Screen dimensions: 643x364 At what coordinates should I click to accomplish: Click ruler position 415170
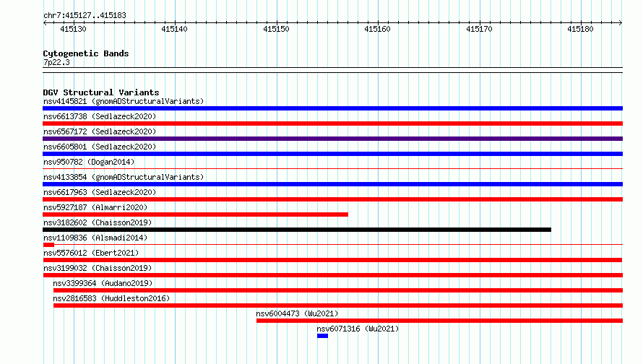pyautogui.click(x=480, y=29)
